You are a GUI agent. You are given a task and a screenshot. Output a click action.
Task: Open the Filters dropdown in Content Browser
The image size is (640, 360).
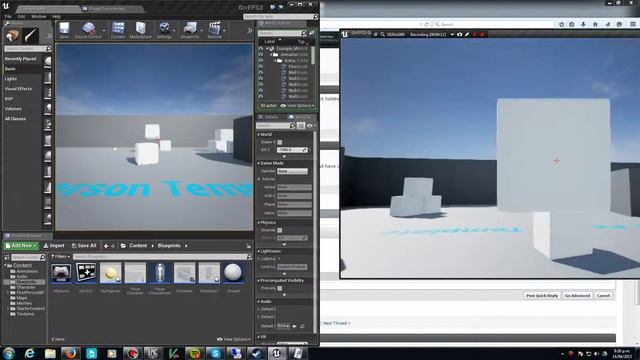click(60, 257)
